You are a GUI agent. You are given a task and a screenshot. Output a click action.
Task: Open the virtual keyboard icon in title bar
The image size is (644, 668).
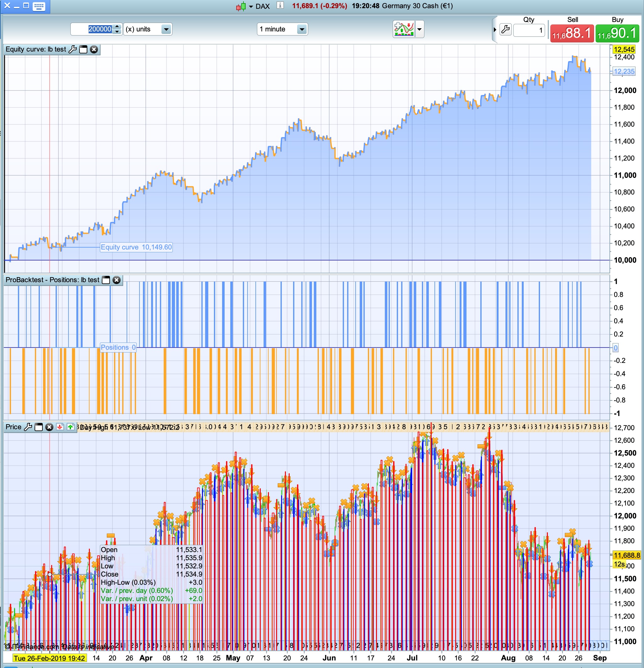click(x=39, y=6)
